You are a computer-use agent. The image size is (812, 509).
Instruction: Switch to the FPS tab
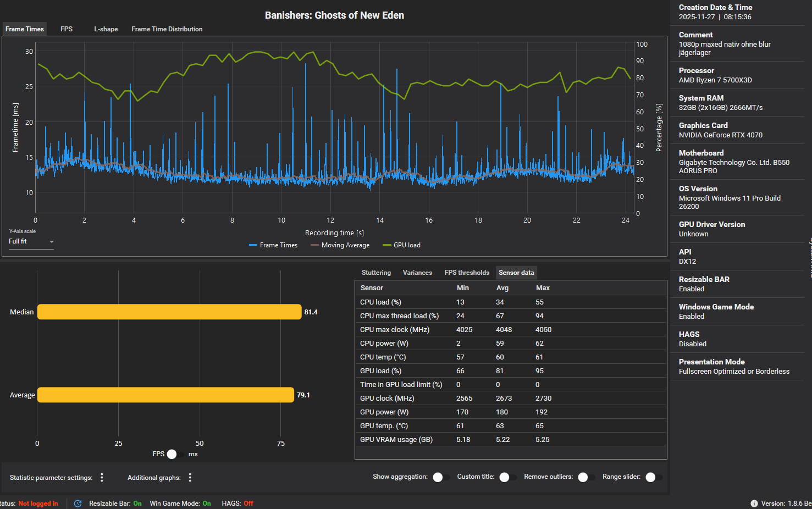tap(67, 29)
